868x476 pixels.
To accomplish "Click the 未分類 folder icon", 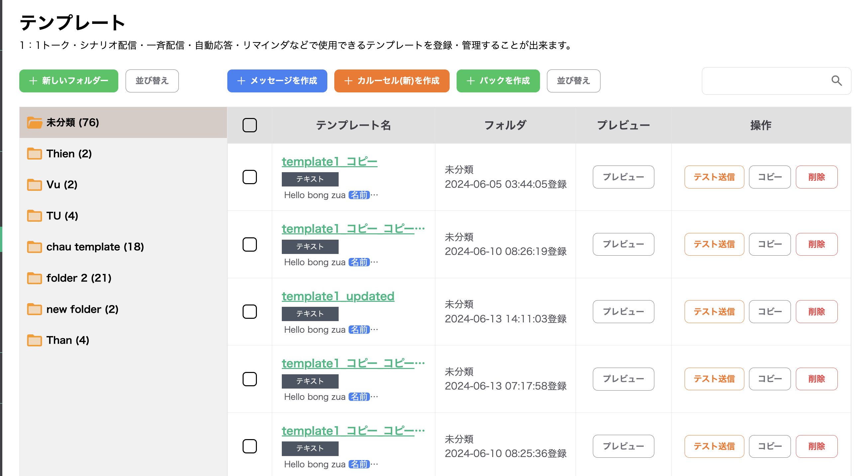I will point(34,123).
